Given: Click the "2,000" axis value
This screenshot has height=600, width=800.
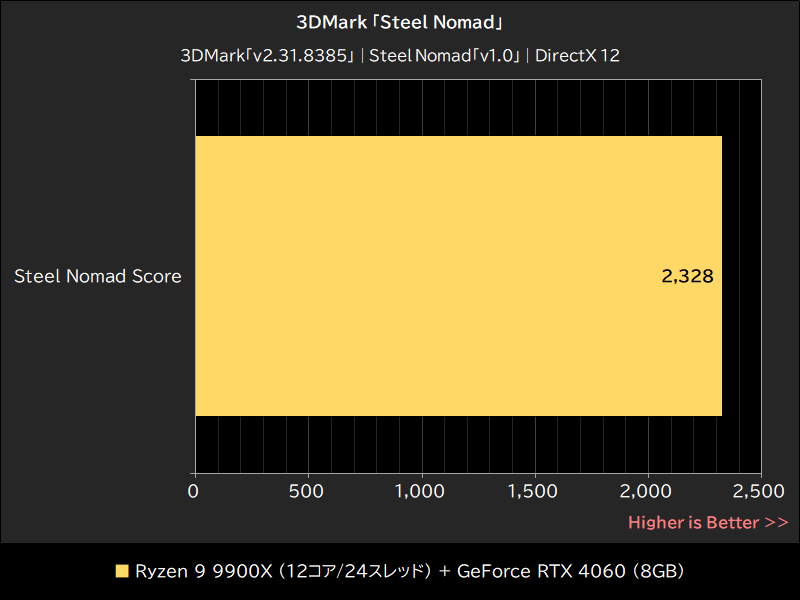Looking at the screenshot, I should click(648, 492).
